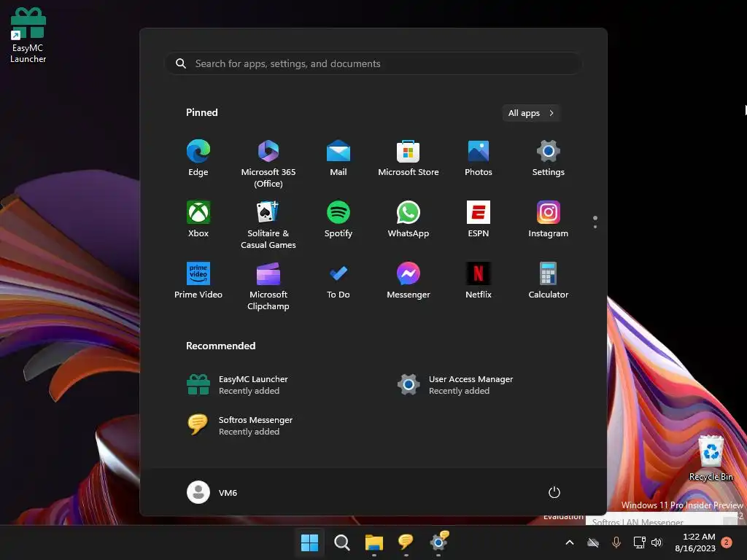Select EasyMC Launcher desktop shortcut
The height and width of the screenshot is (560, 747).
coord(28,36)
